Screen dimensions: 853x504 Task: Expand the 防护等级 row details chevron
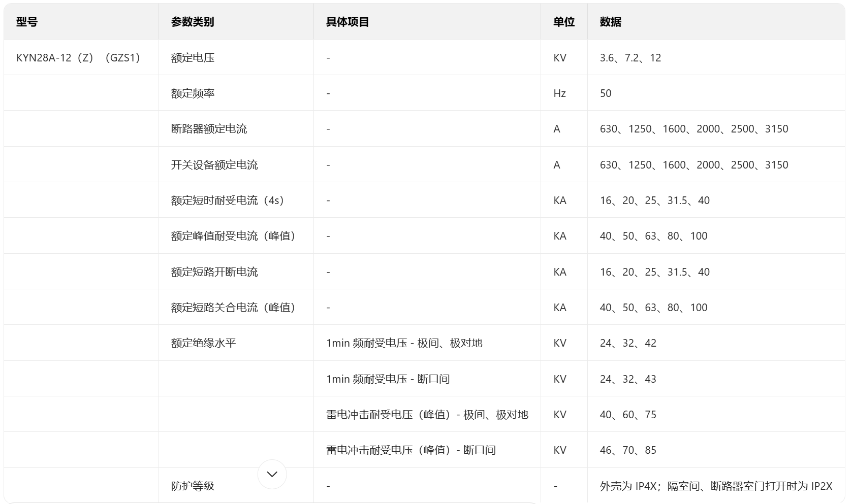[x=272, y=474]
